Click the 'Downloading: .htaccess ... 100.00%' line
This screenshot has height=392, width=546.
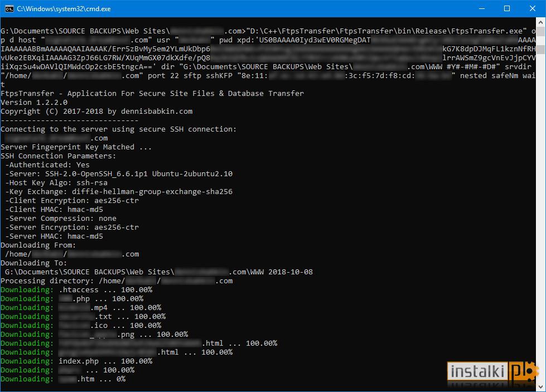coord(76,289)
